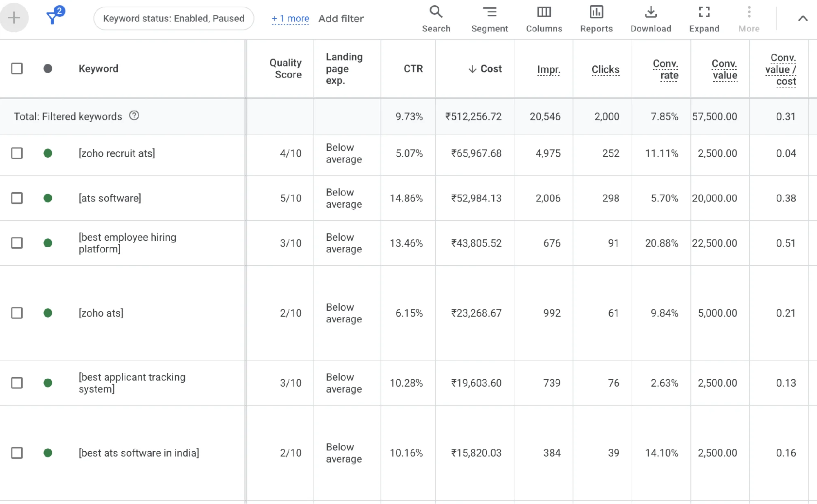Image resolution: width=817 pixels, height=504 pixels.
Task: Open the Reports option
Action: tap(596, 19)
